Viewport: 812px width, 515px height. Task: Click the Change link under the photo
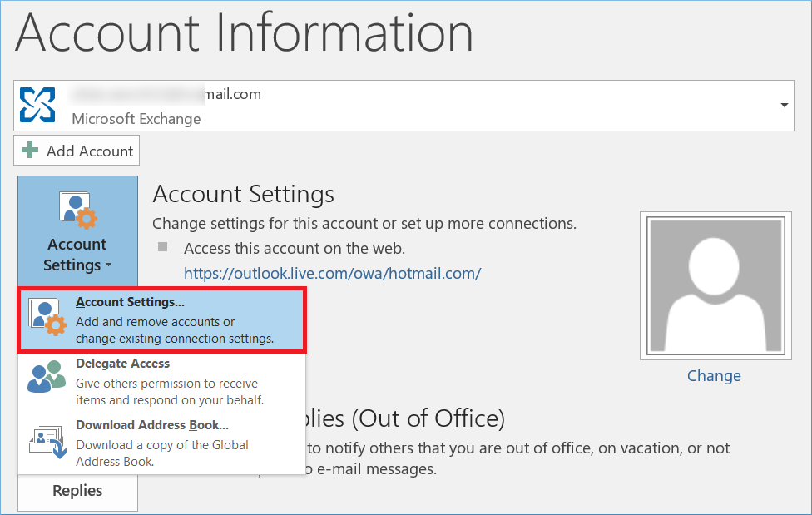tap(714, 376)
